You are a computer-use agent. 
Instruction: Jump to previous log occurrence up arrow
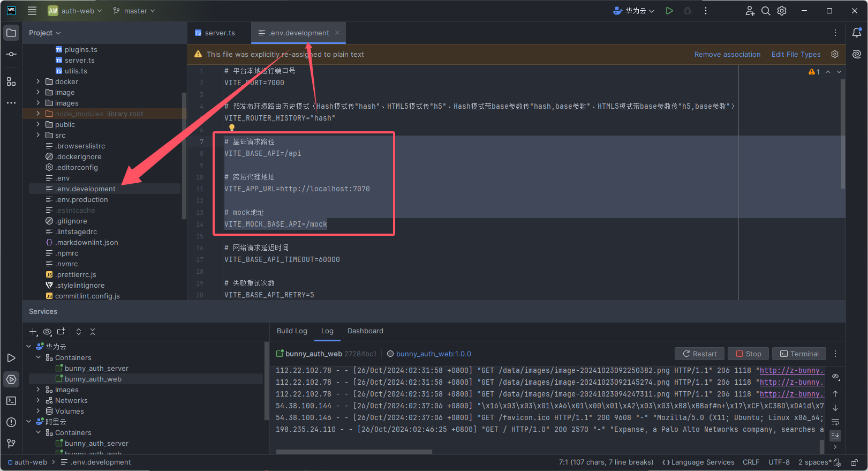pos(835,394)
